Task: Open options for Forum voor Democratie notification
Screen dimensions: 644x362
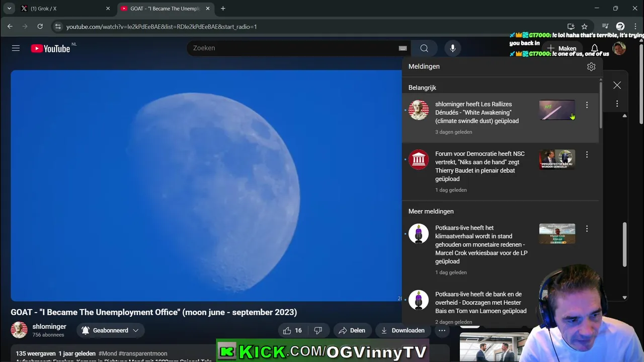Action: tap(587, 155)
